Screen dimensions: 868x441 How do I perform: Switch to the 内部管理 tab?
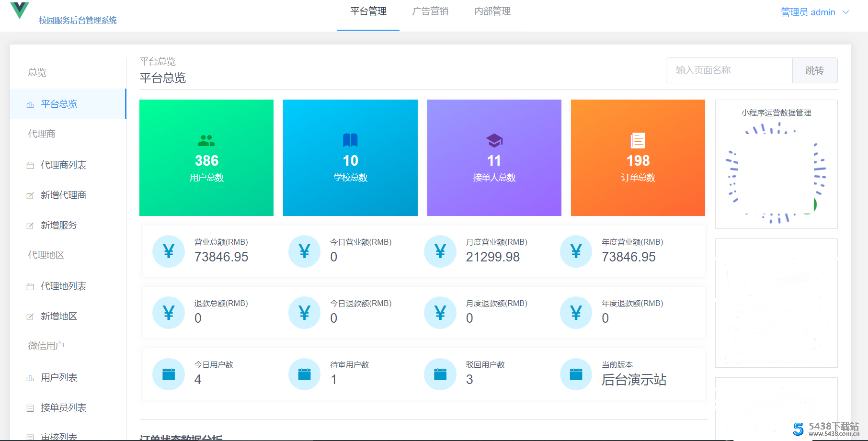(492, 11)
